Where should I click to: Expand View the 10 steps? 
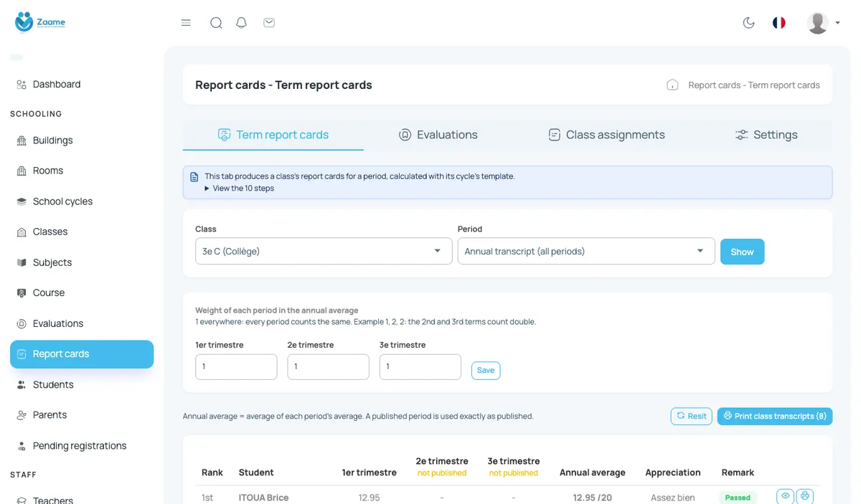(239, 189)
